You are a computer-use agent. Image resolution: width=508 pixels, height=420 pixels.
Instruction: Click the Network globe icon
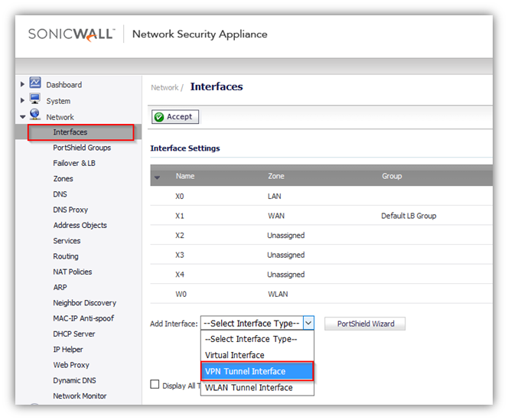[x=35, y=115]
